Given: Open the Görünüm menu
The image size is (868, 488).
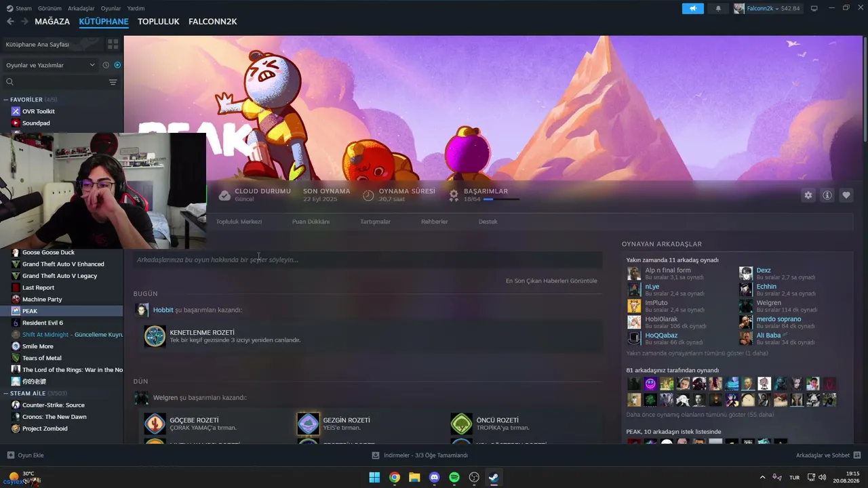Looking at the screenshot, I should 50,8.
